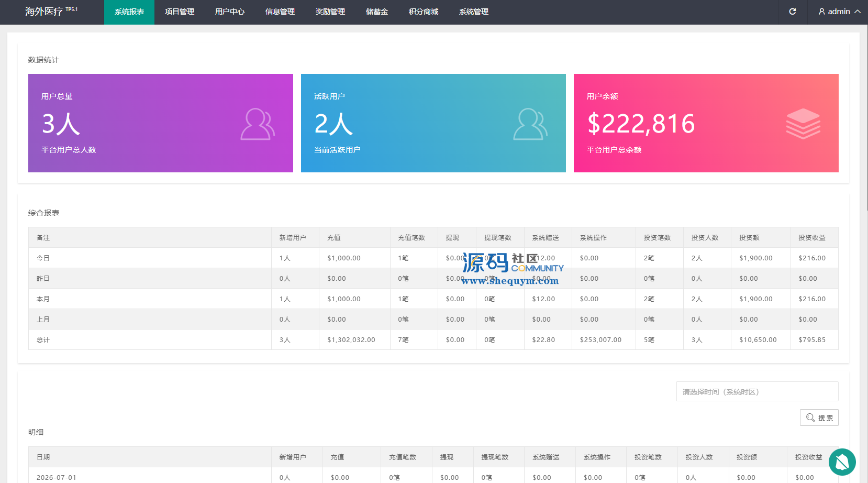
Task: Switch to the 储蓄金 menu
Action: (377, 12)
